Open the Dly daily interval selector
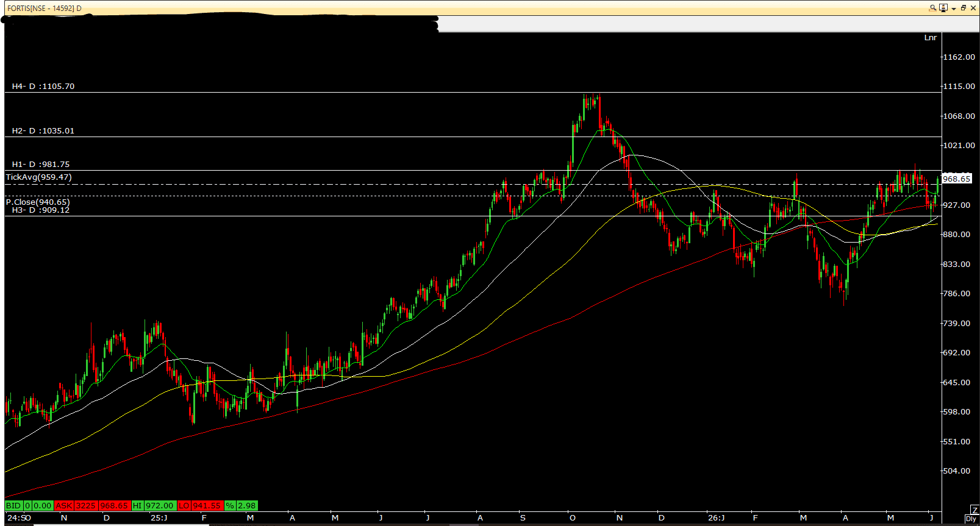This screenshot has width=980, height=526. (x=971, y=519)
